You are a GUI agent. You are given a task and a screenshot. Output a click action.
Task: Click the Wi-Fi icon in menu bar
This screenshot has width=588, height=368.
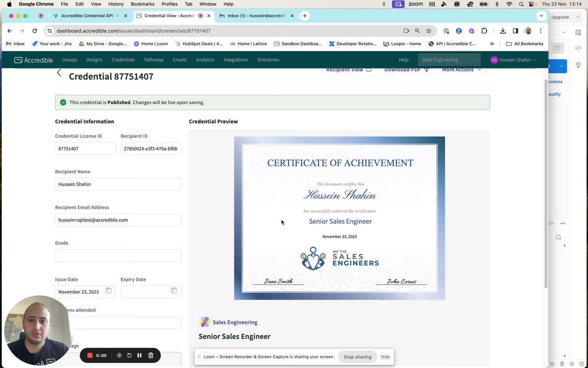509,4
